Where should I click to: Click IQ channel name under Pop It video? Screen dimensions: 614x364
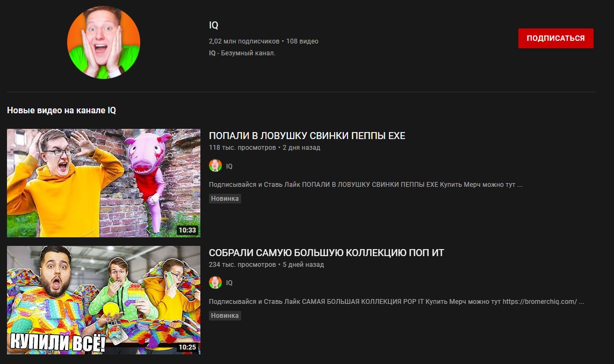click(x=229, y=282)
